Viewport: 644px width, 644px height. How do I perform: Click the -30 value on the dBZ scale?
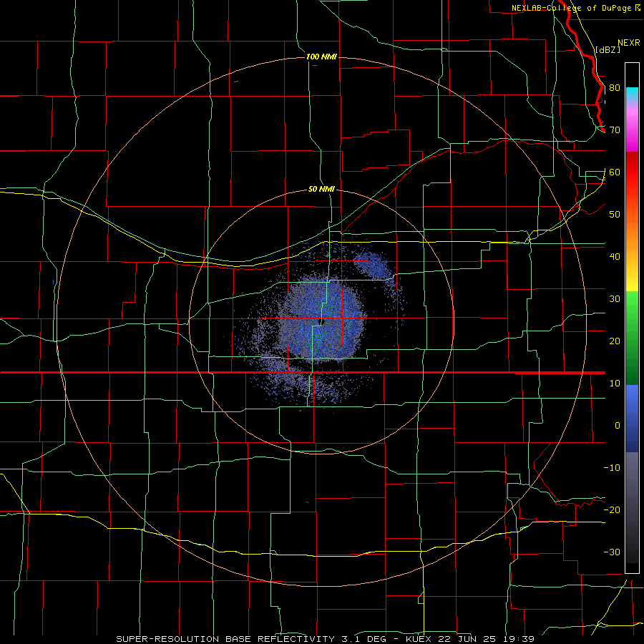612,552
